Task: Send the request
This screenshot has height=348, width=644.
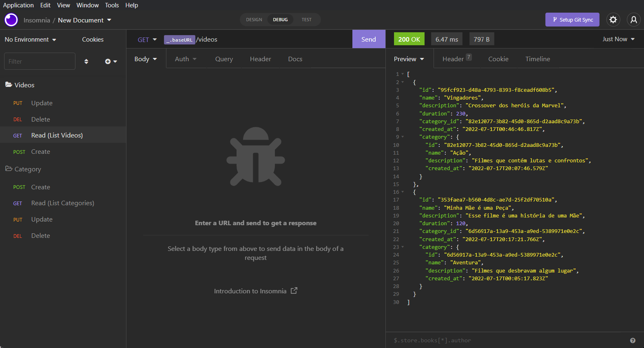Action: [369, 39]
